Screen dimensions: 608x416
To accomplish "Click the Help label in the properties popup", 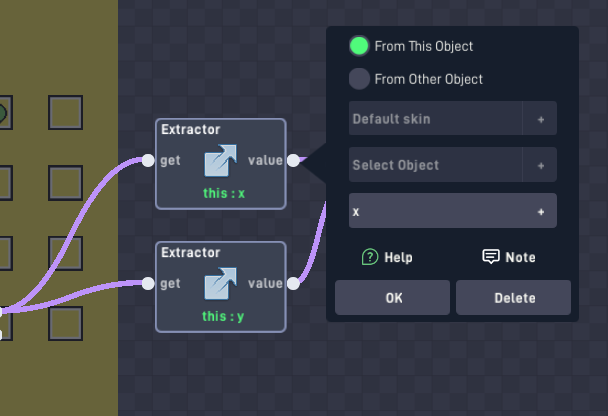I will tap(398, 257).
